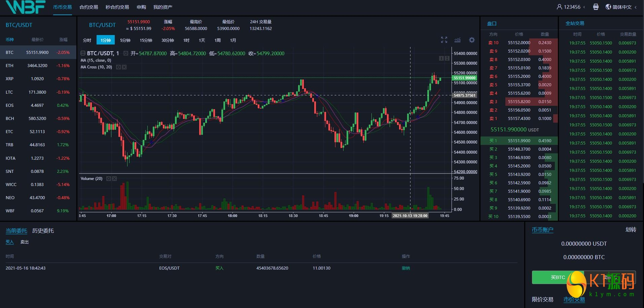Remove the MA Cross indicator
The height and width of the screenshot is (308, 644).
[124, 67]
